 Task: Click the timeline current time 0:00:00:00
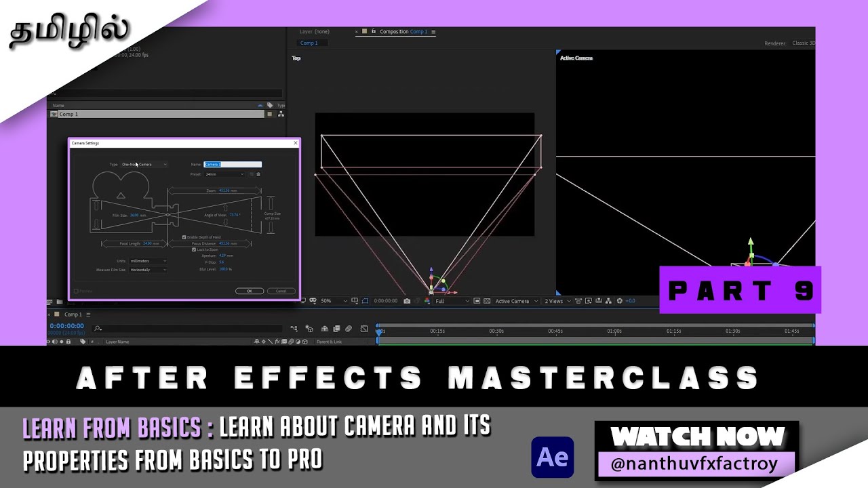pos(66,326)
